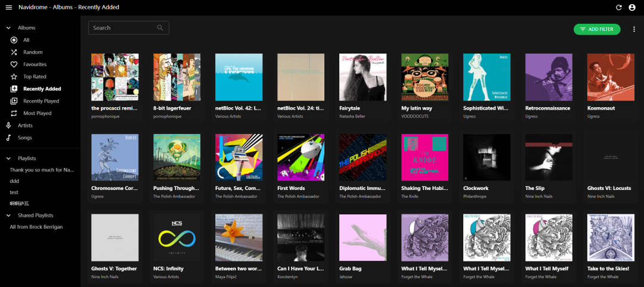
Task: Open the Kosmonaut album cover
Action: point(611,77)
